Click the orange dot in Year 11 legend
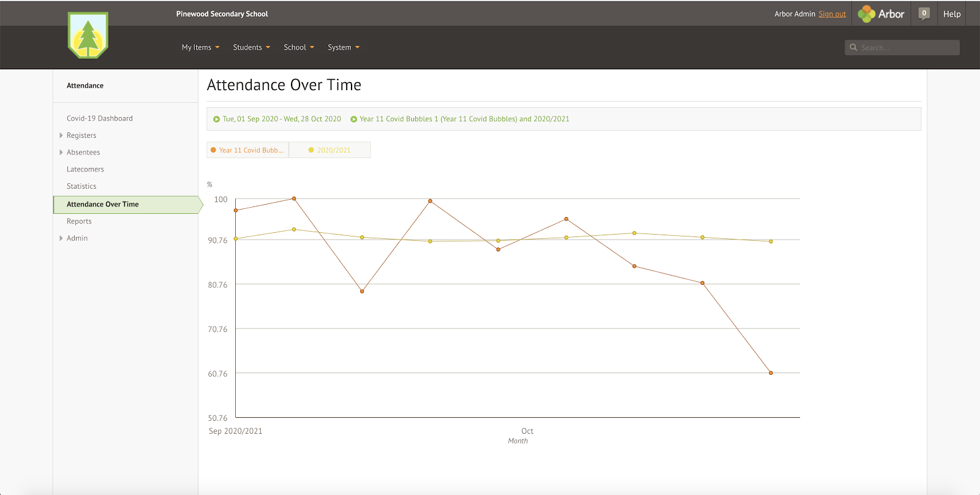Viewport: 980px width, 495px height. (x=213, y=150)
